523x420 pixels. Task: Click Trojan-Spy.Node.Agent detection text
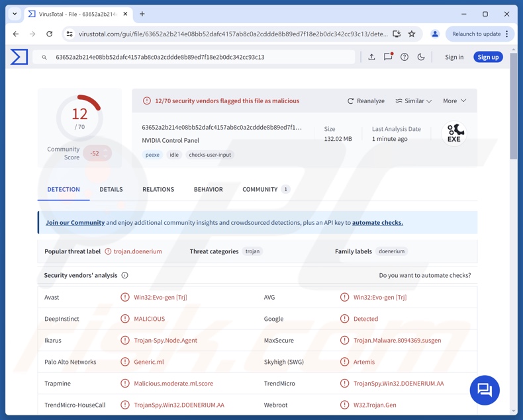(x=166, y=340)
